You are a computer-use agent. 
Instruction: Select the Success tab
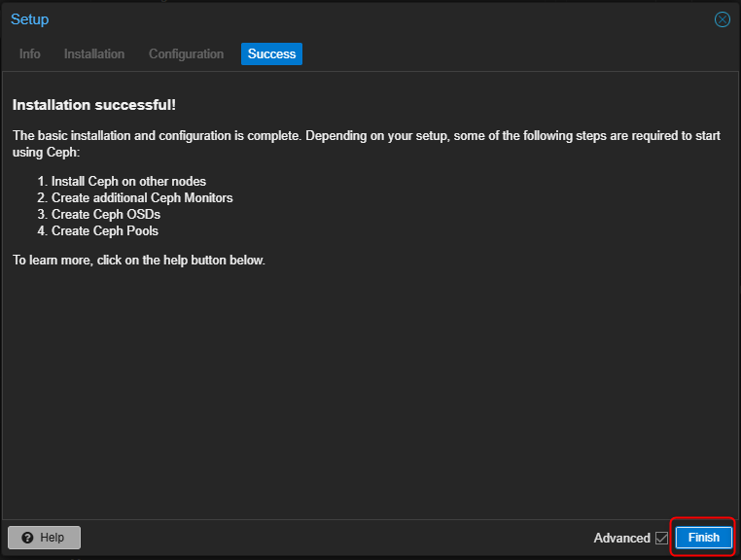(x=271, y=53)
